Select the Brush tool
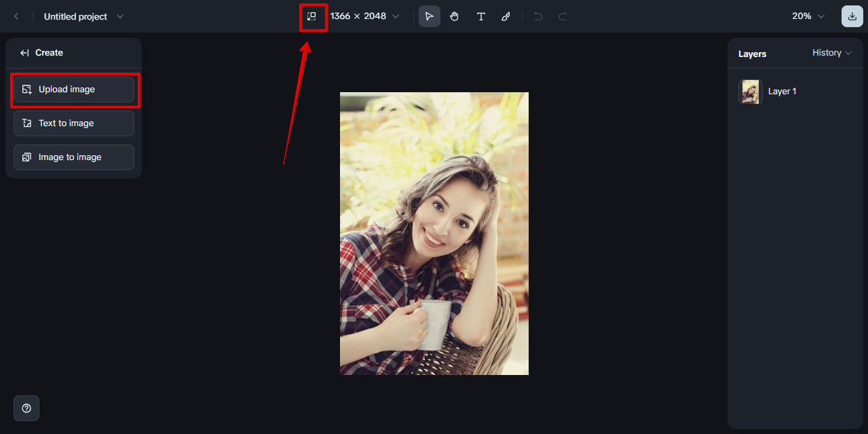 click(x=506, y=16)
